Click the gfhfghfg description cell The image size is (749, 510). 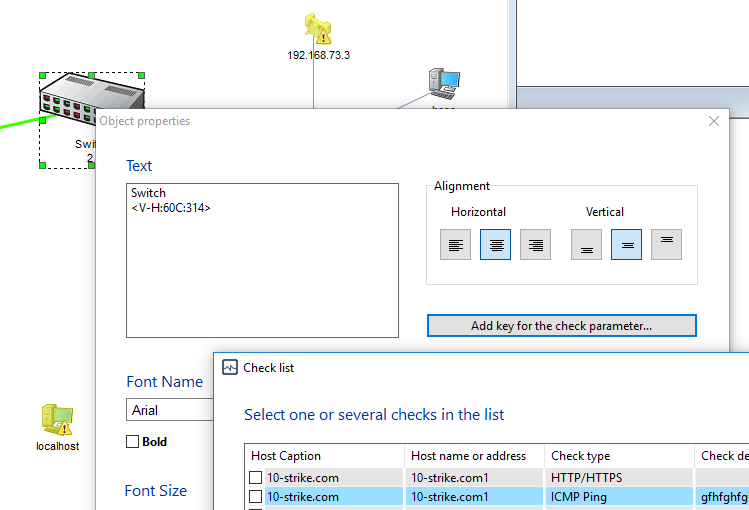coord(724,497)
